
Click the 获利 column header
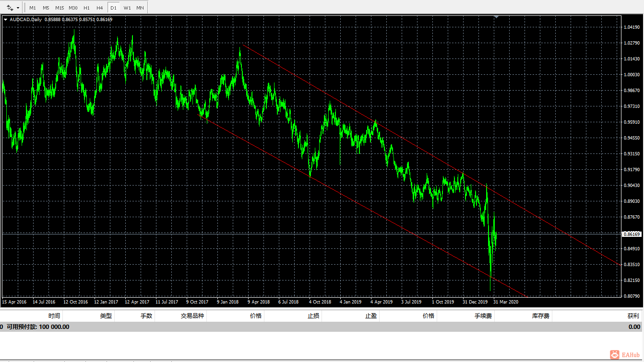633,316
